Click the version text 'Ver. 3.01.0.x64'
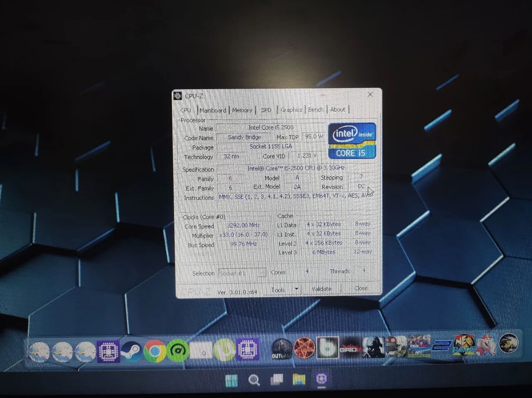This screenshot has height=398, width=532. (x=237, y=292)
